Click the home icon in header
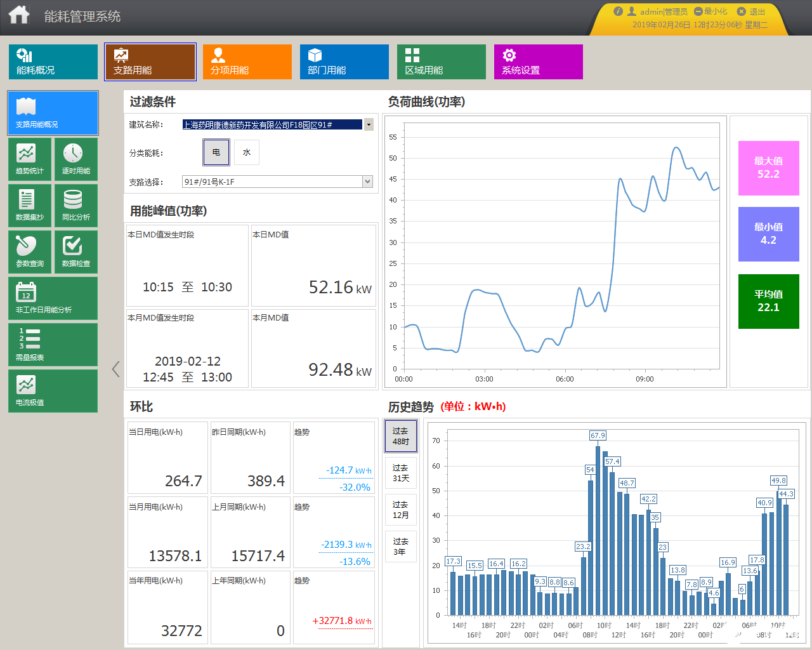The image size is (812, 650). 19,15
